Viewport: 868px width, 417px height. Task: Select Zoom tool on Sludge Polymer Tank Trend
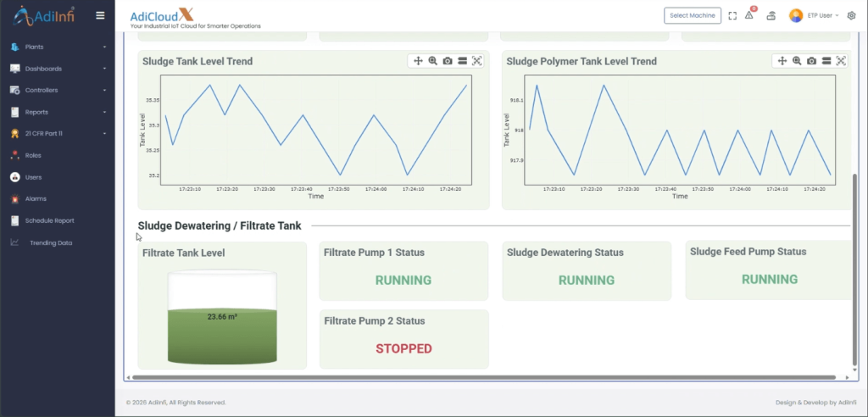pyautogui.click(x=797, y=61)
